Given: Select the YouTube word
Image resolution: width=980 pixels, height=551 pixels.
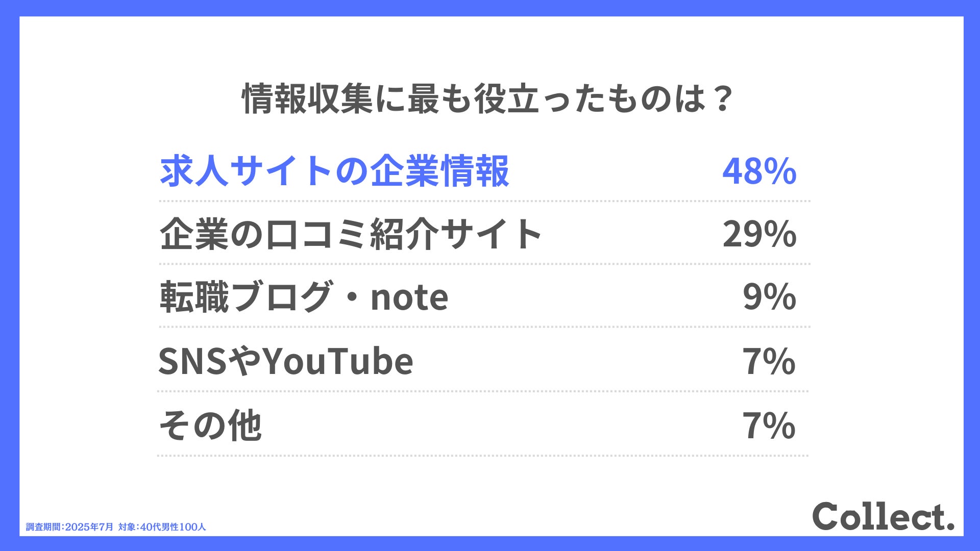Looking at the screenshot, I should pos(338,361).
